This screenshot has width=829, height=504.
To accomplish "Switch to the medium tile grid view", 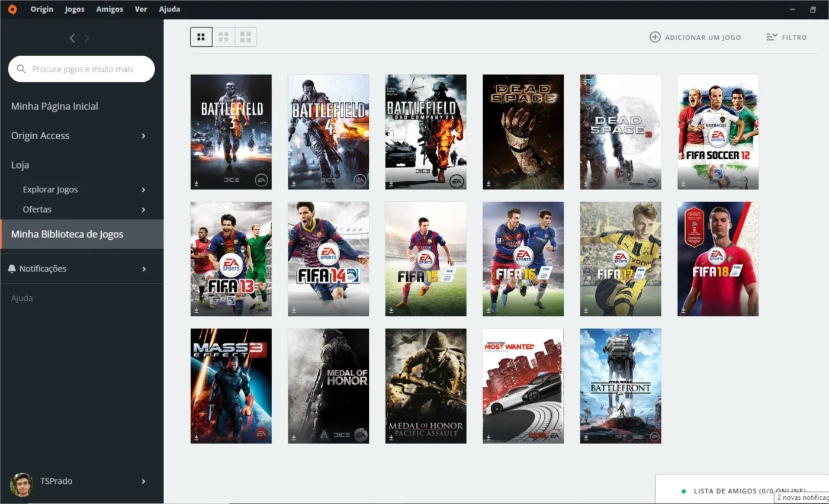I will (224, 37).
